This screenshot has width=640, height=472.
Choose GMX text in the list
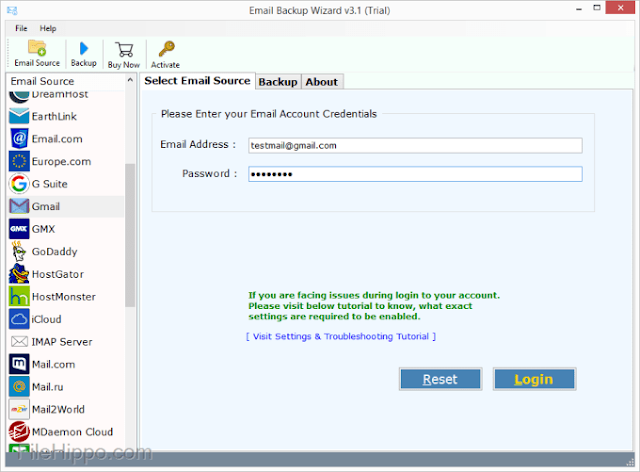point(43,229)
